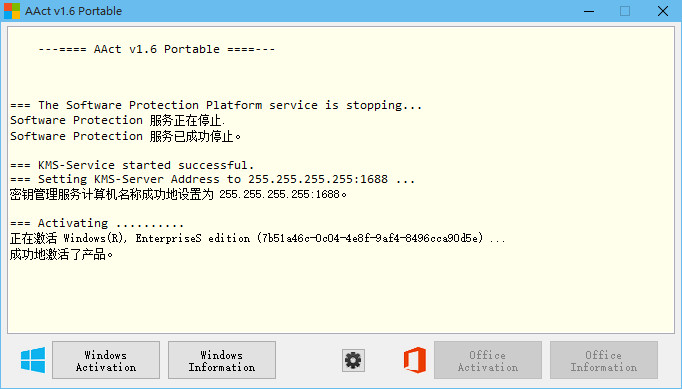Click the title bar text AAct v1.6 Portable
This screenshot has height=389, width=682.
pos(74,11)
